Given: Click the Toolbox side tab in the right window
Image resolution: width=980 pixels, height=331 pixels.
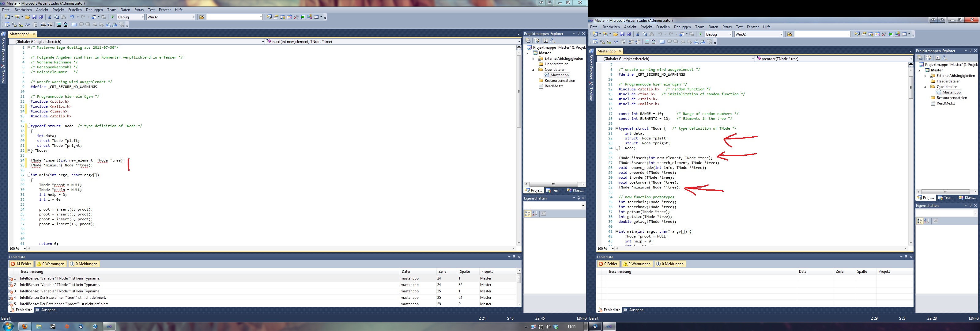Looking at the screenshot, I should click(x=591, y=91).
